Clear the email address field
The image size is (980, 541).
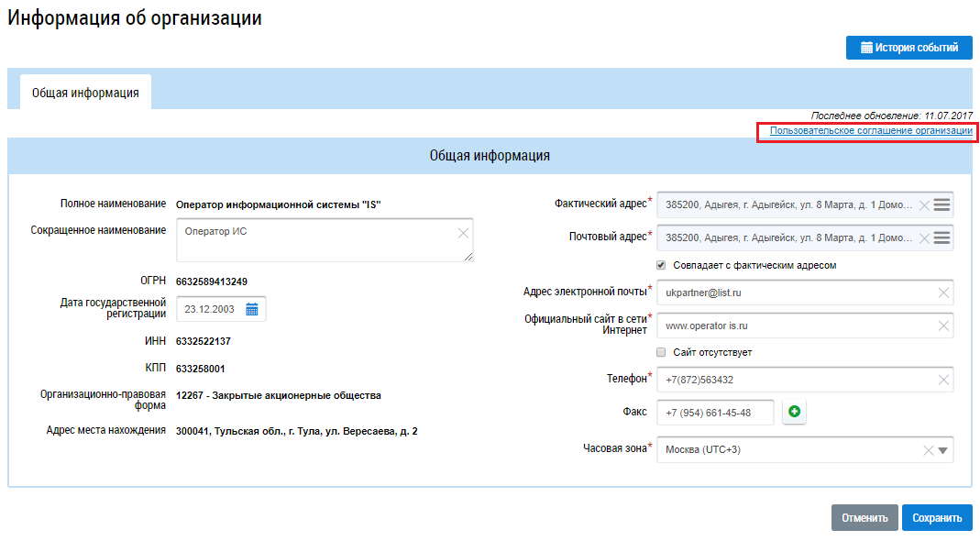click(x=943, y=293)
